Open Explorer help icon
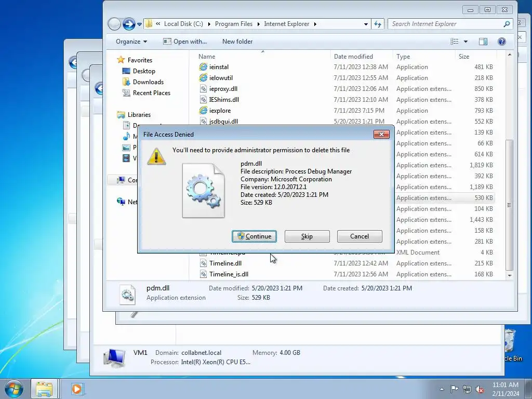 click(x=502, y=42)
